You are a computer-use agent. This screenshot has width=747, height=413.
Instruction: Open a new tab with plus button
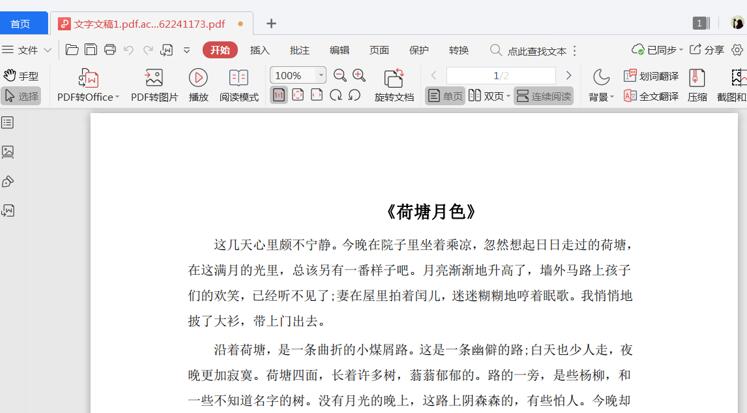point(271,23)
